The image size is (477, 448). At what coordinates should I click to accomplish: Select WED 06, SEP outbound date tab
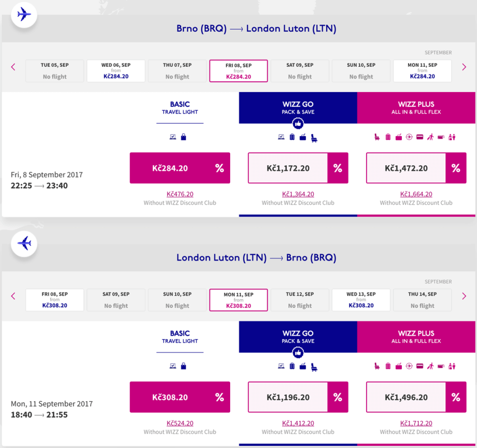pos(116,71)
